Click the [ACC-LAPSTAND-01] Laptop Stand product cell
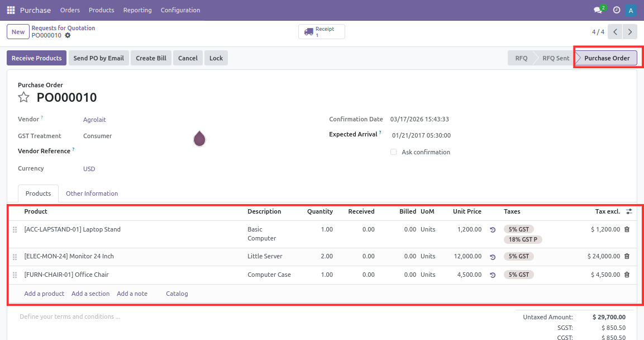Screen dimensions: 644x340 pos(72,229)
